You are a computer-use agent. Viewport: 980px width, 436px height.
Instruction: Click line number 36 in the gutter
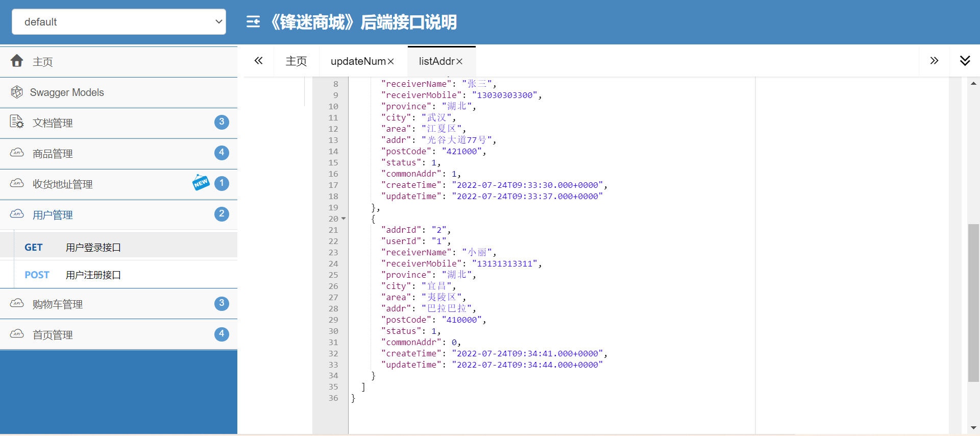(333, 398)
